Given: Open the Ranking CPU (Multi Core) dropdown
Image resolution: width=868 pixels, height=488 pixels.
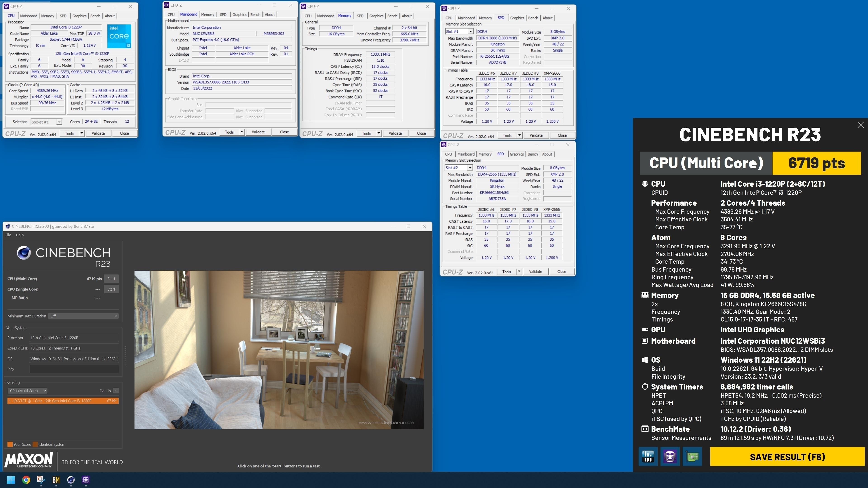Looking at the screenshot, I should click(27, 391).
